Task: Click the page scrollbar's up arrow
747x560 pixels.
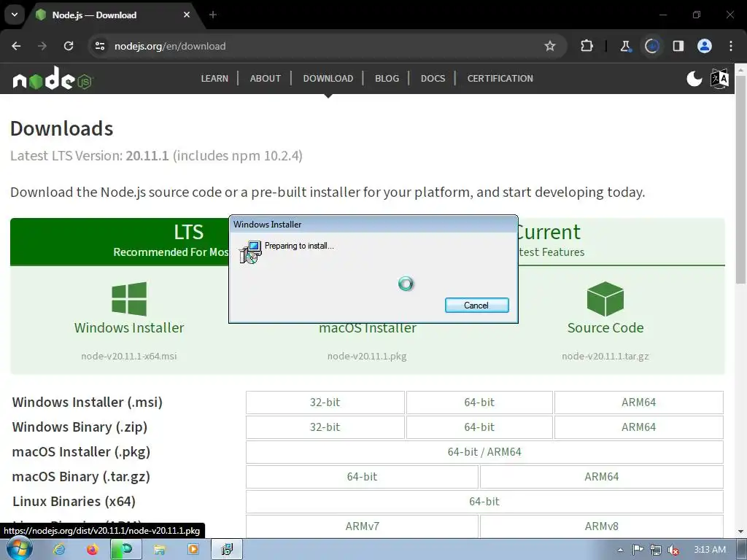Action: (x=741, y=69)
